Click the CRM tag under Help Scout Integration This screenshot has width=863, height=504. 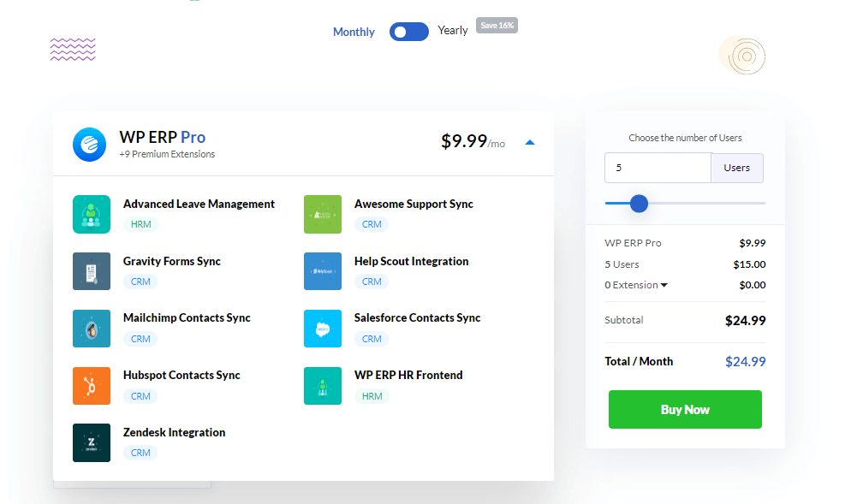pos(372,282)
